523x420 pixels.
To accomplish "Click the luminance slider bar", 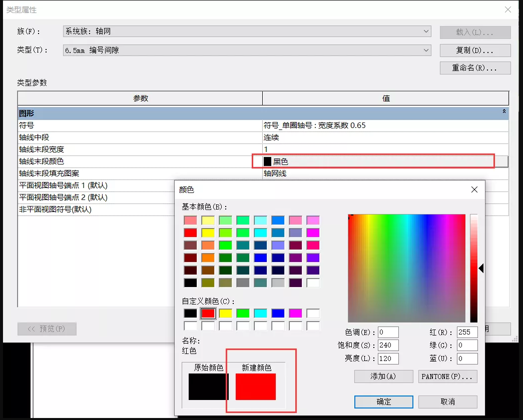I will tap(473, 268).
